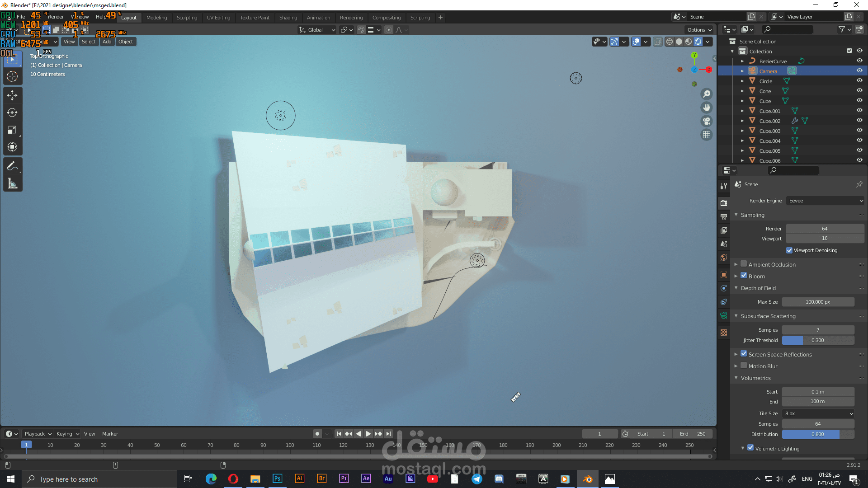Select the Move tool in toolbar

point(12,95)
